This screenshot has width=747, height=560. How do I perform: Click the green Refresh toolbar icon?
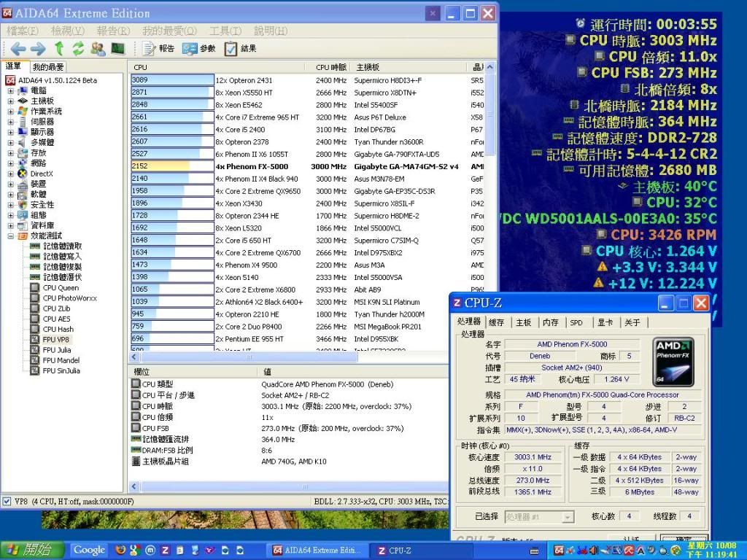pyautogui.click(x=78, y=49)
